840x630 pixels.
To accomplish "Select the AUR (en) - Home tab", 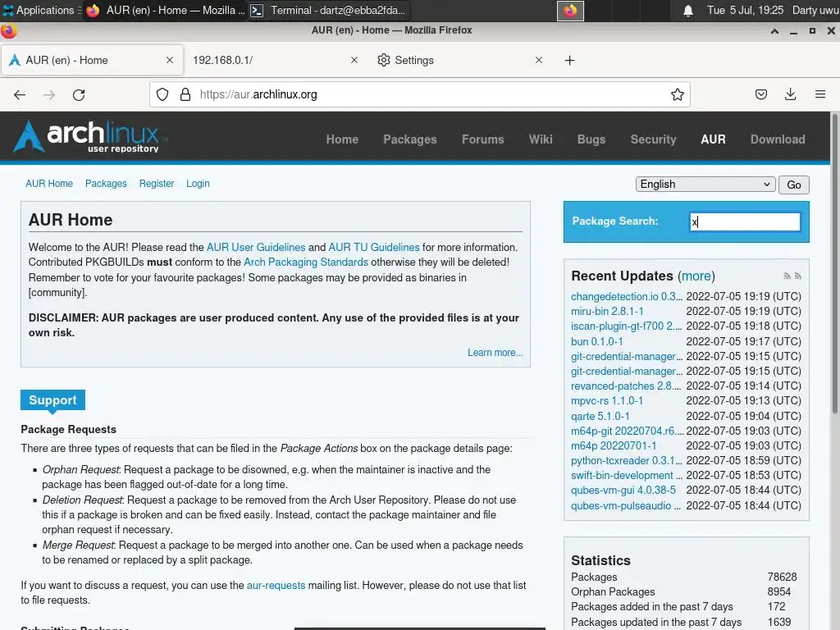I will 92,60.
